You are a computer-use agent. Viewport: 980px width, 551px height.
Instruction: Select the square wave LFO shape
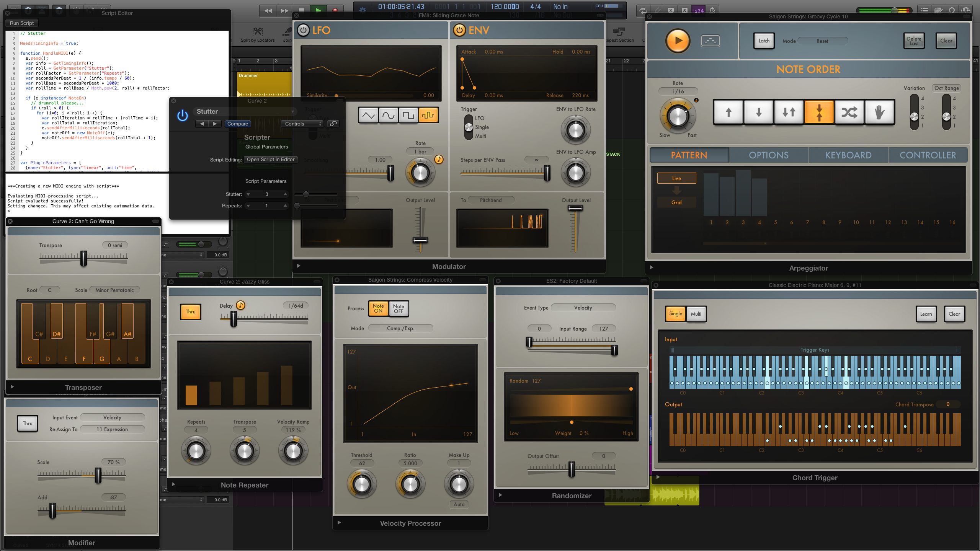tap(408, 115)
